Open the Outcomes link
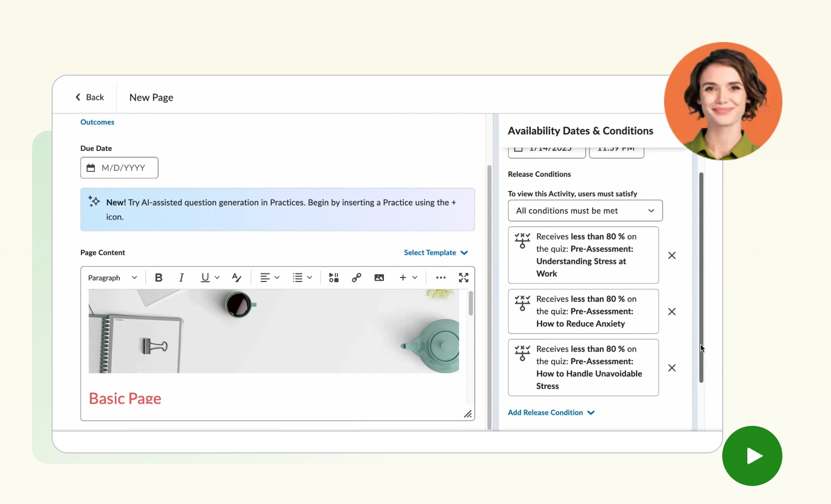The image size is (831, 504). tap(97, 122)
